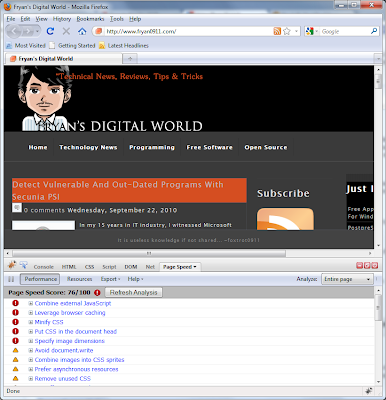
Task: Open the Analyze Entire page dropdown
Action: pyautogui.click(x=347, y=279)
